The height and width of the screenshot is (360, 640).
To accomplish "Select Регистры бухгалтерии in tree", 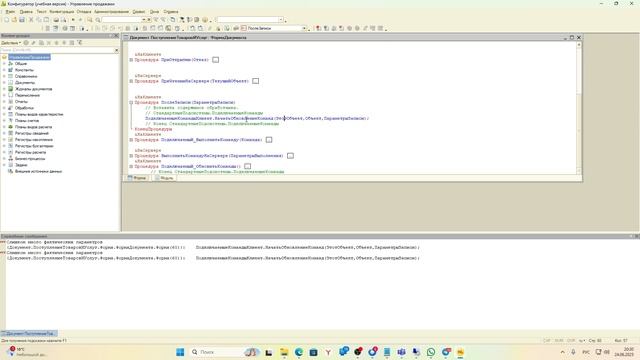I will [34, 146].
